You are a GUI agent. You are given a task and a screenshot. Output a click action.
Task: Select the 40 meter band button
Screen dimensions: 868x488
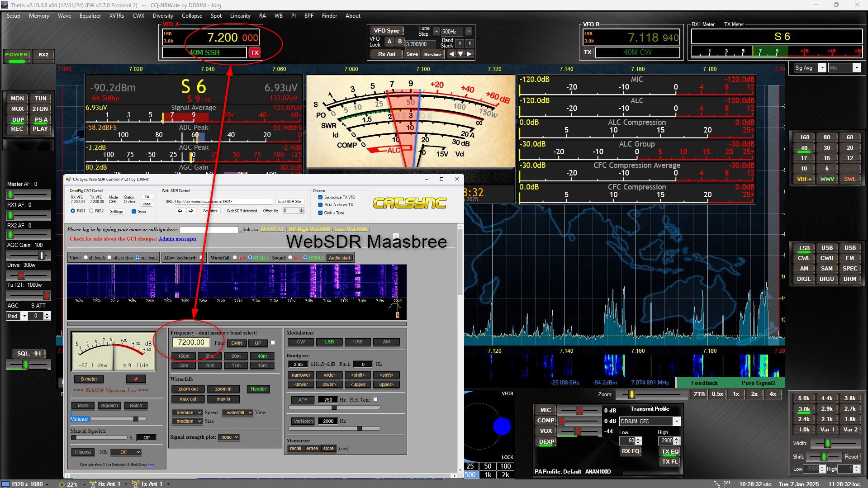[x=804, y=148]
